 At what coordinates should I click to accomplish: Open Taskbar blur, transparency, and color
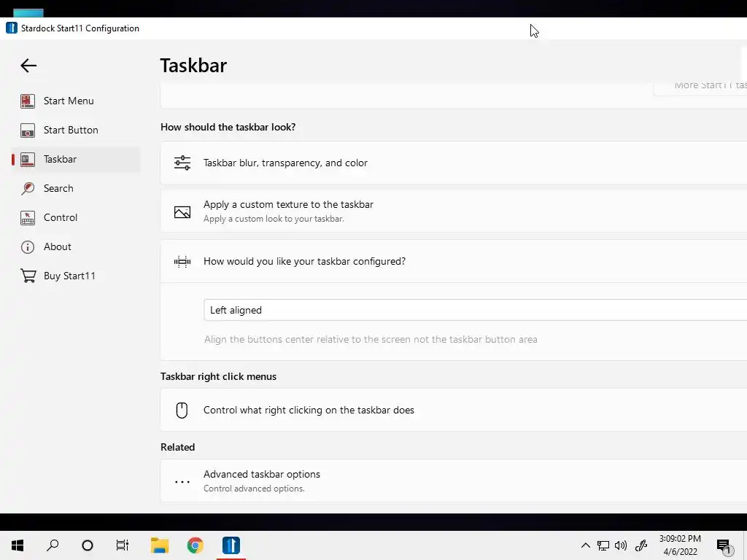point(454,163)
